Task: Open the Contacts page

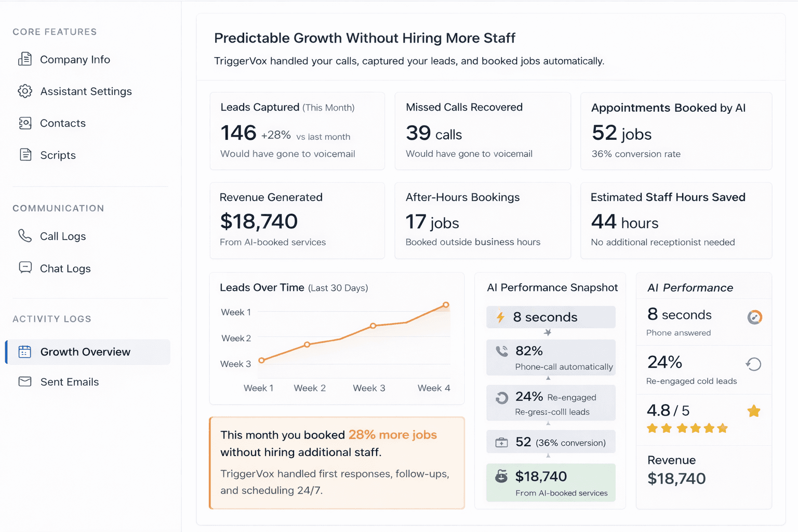Action: click(x=62, y=123)
